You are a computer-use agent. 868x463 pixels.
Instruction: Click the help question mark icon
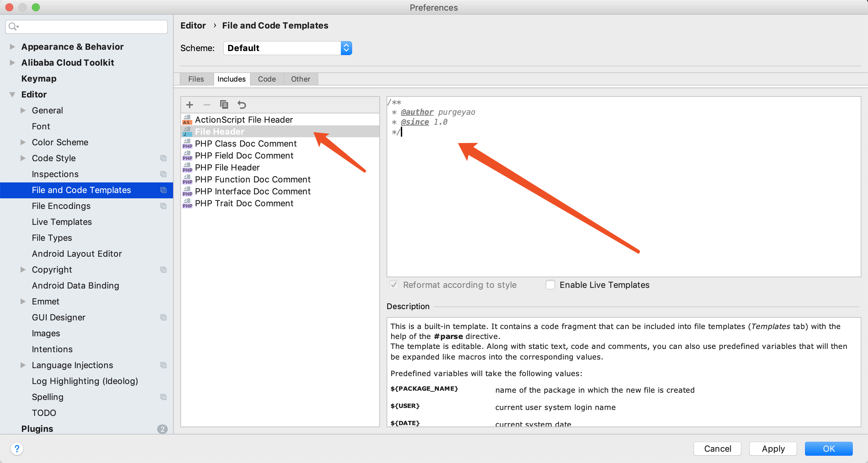[x=17, y=448]
